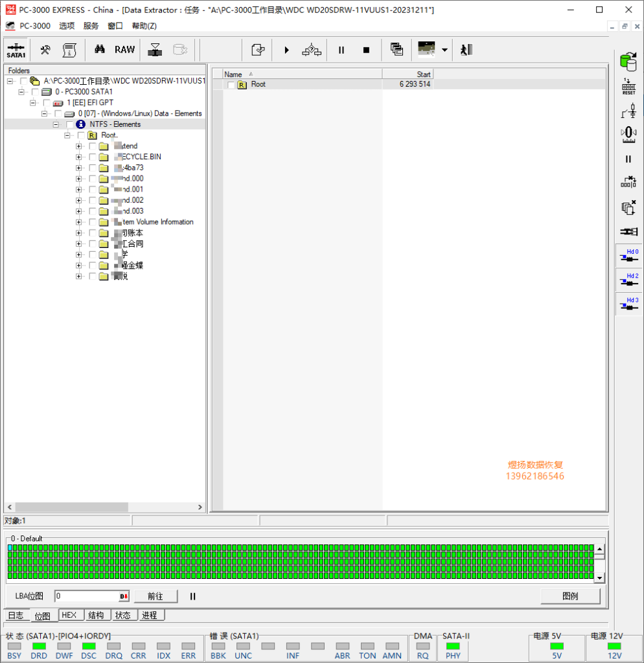Open the 图例 legend button
This screenshot has height=663, width=644.
(x=570, y=596)
